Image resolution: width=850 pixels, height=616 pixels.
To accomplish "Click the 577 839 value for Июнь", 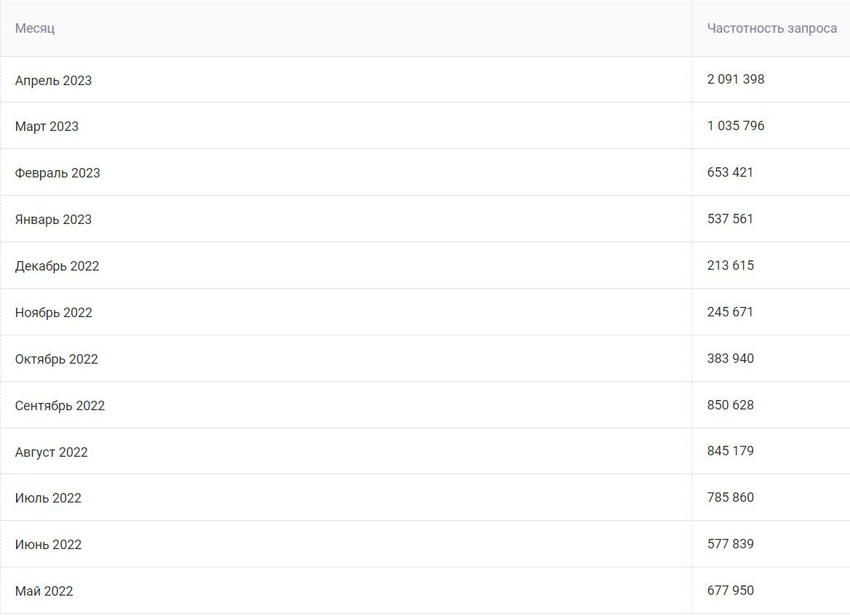I will [x=730, y=544].
